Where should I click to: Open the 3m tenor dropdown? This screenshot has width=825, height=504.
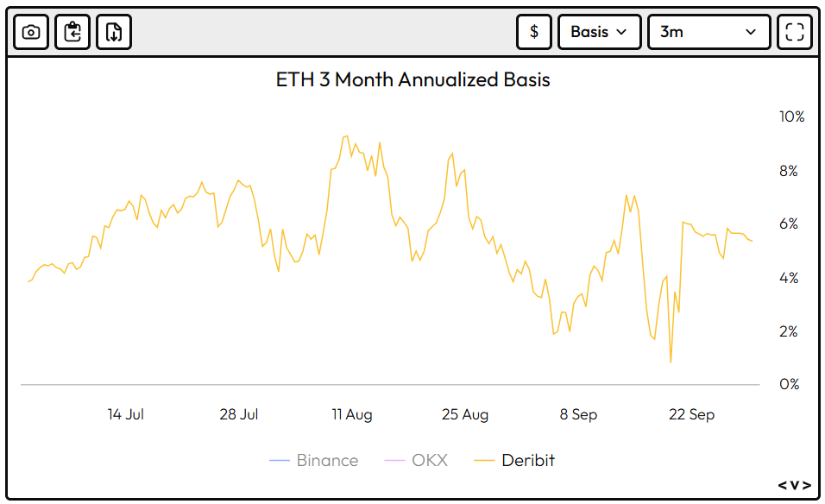click(x=708, y=32)
